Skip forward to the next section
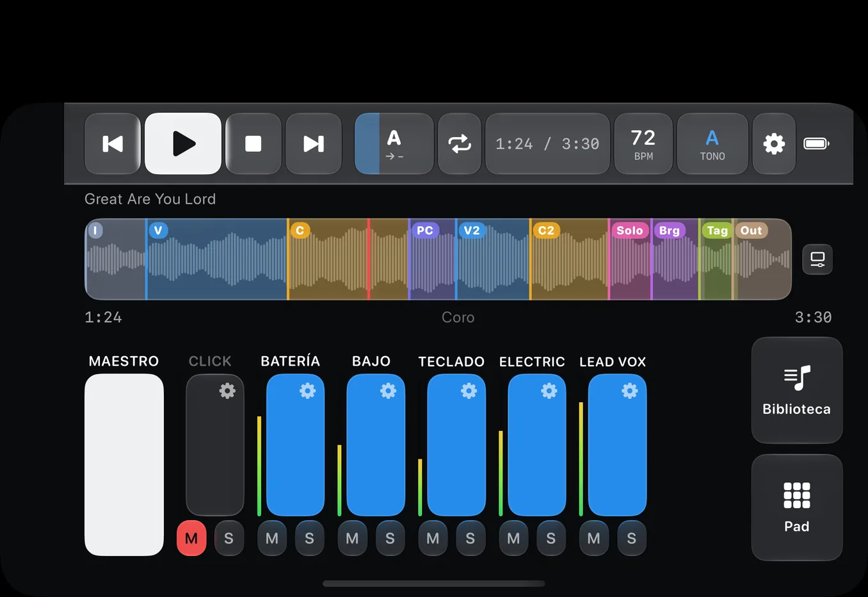This screenshot has height=597, width=868. tap(314, 143)
